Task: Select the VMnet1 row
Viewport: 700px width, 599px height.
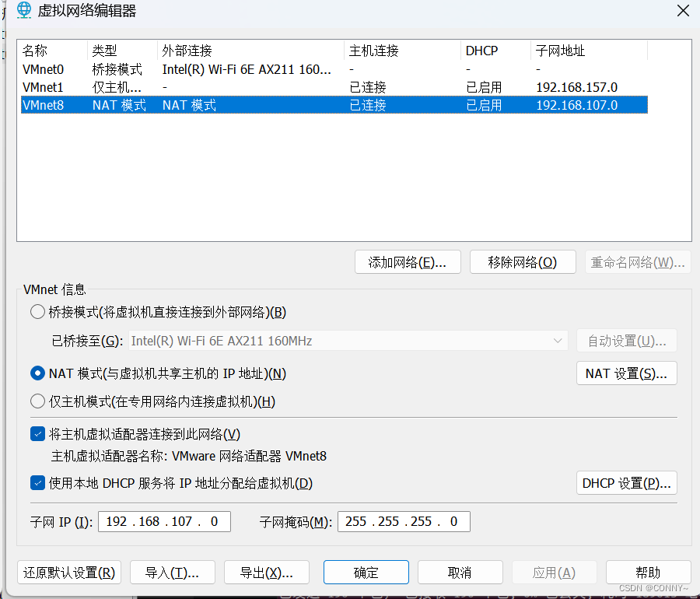Action: point(334,87)
